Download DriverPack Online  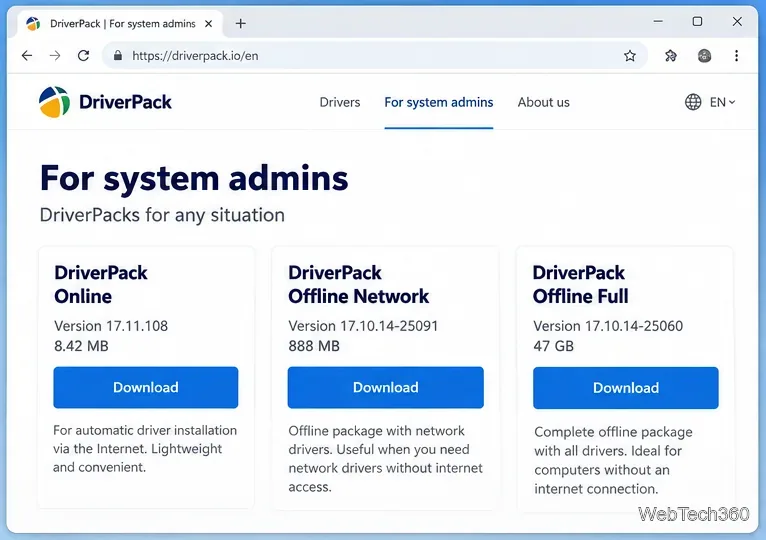146,388
